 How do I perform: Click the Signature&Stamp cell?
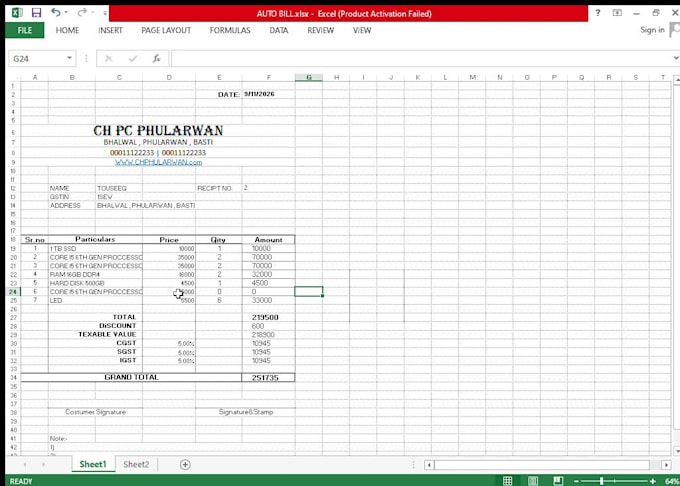[246, 412]
